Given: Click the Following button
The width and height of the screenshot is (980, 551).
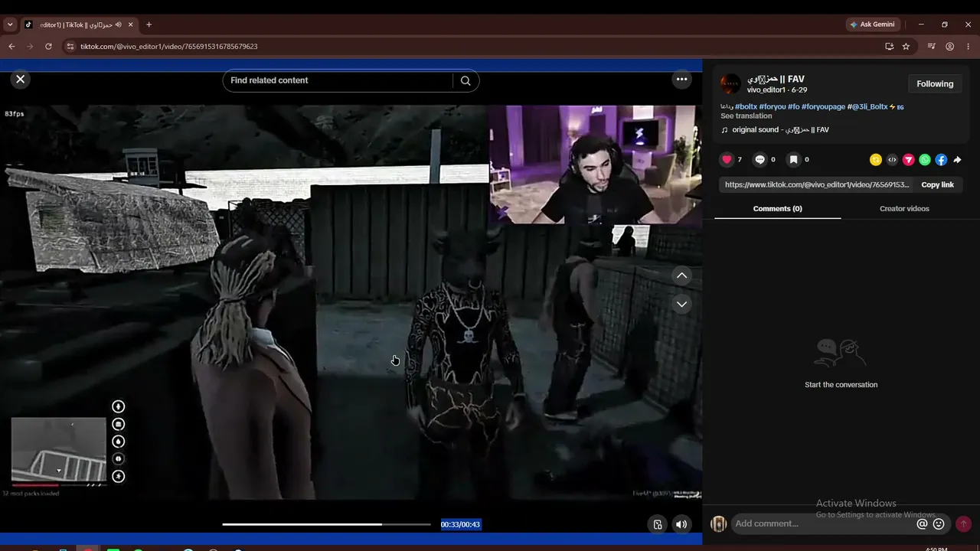Looking at the screenshot, I should click(x=935, y=84).
